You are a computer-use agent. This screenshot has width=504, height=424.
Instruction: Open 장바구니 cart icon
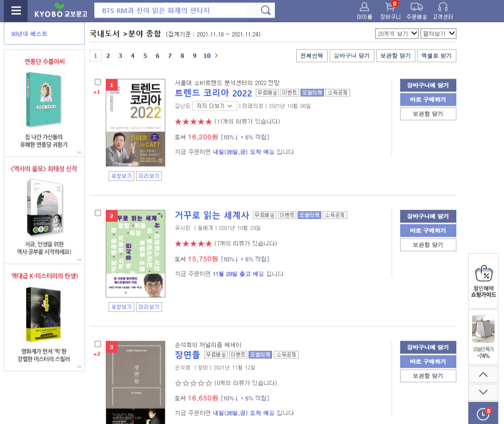(390, 11)
